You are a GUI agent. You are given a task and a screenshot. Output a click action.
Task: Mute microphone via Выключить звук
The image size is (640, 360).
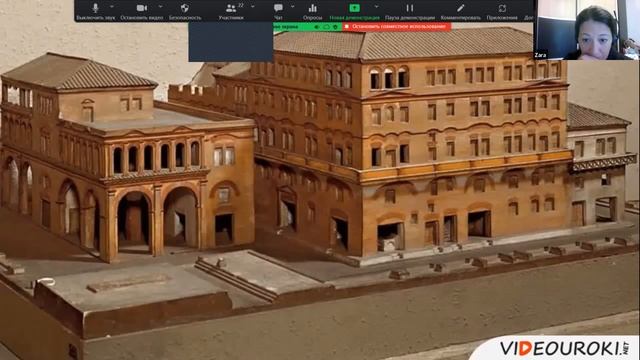pyautogui.click(x=96, y=11)
